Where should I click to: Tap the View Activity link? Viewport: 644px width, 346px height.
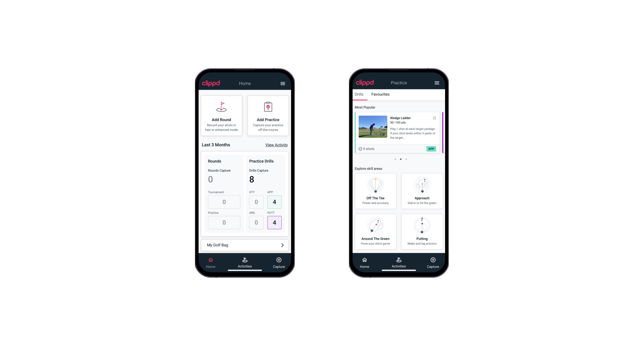coord(276,144)
